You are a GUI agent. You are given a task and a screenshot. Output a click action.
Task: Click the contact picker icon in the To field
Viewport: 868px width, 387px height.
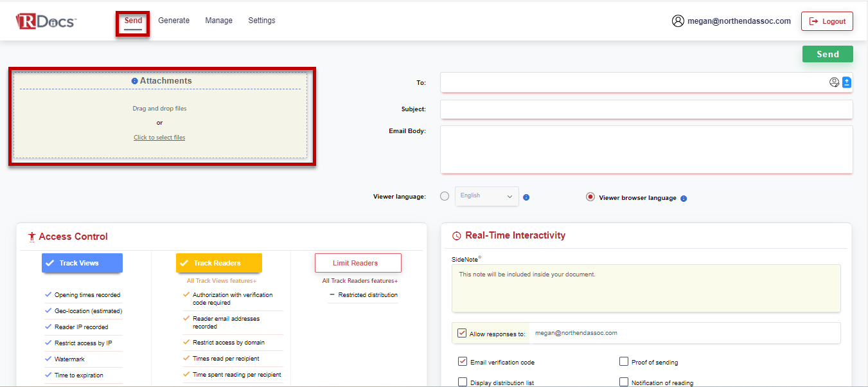tap(834, 82)
